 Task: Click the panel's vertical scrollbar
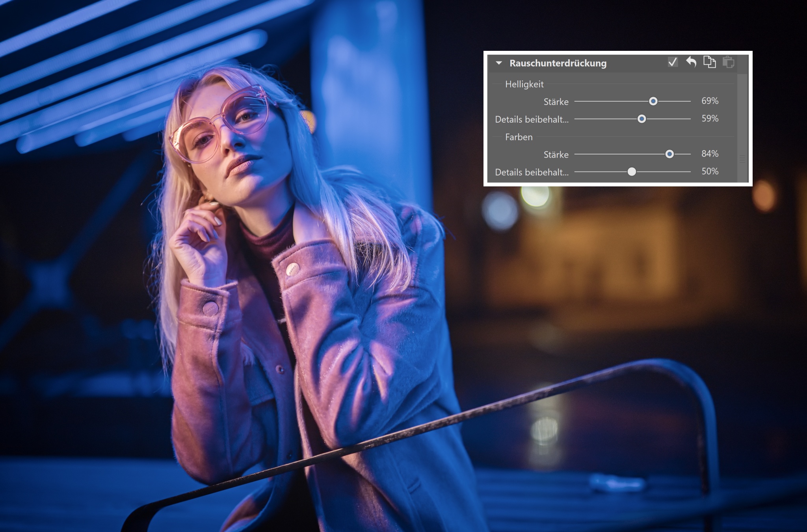click(742, 126)
